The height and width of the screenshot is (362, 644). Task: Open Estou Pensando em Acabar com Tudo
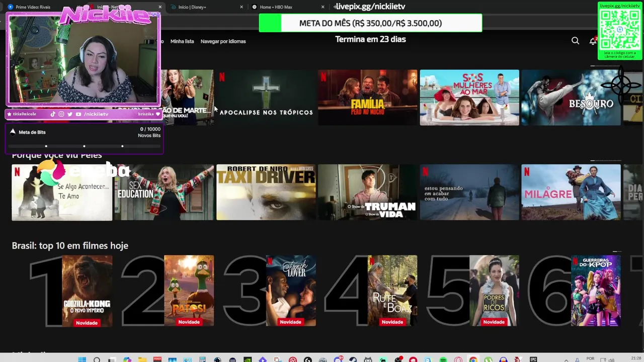click(x=469, y=193)
